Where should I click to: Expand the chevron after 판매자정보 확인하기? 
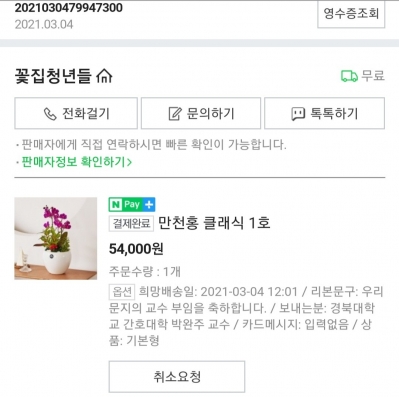click(129, 162)
